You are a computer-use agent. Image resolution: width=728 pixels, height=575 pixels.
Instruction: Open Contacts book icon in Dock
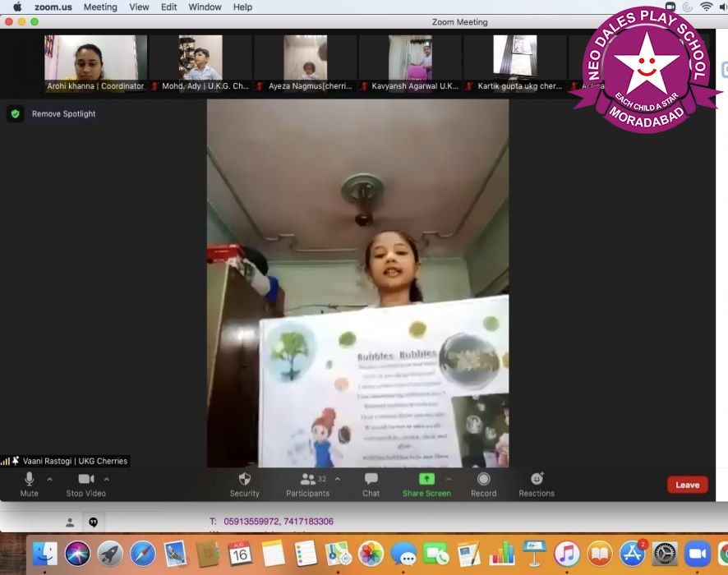[x=208, y=554]
